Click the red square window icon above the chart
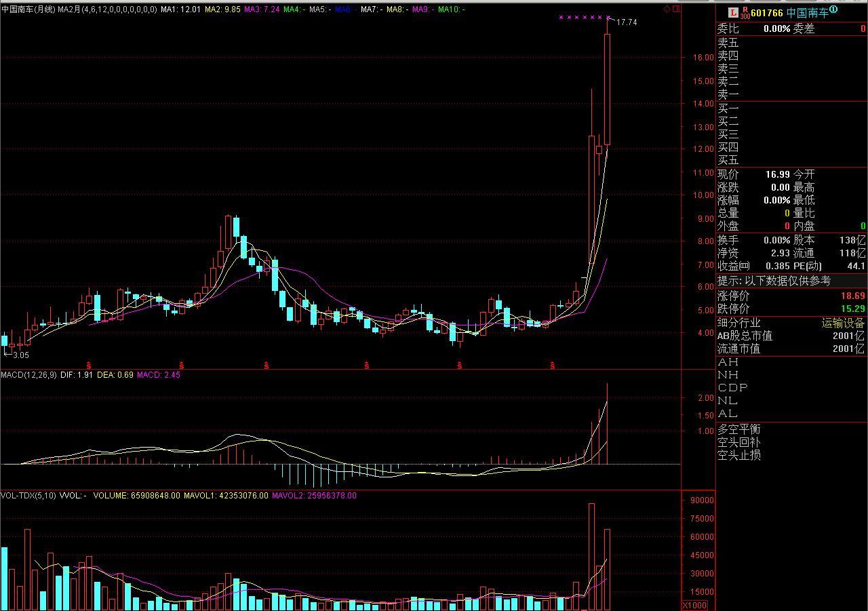The height and width of the screenshot is (611, 868). (675, 9)
